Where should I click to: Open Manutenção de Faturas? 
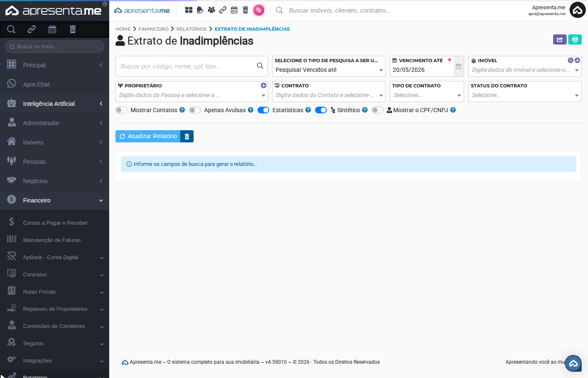coord(55,240)
